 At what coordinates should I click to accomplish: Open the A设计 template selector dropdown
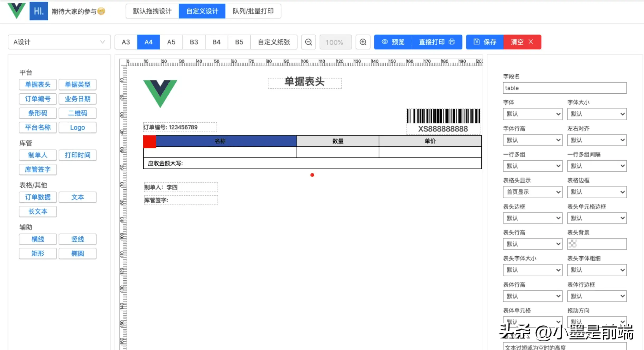click(x=59, y=42)
